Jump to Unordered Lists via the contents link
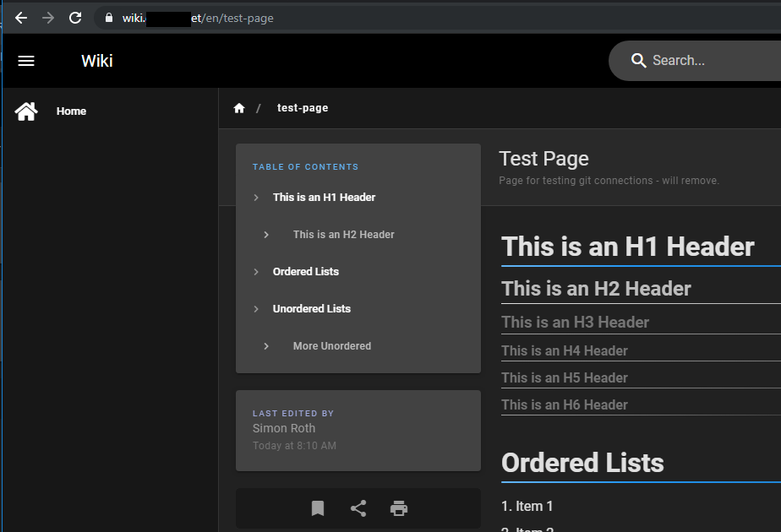The image size is (781, 532). [313, 308]
